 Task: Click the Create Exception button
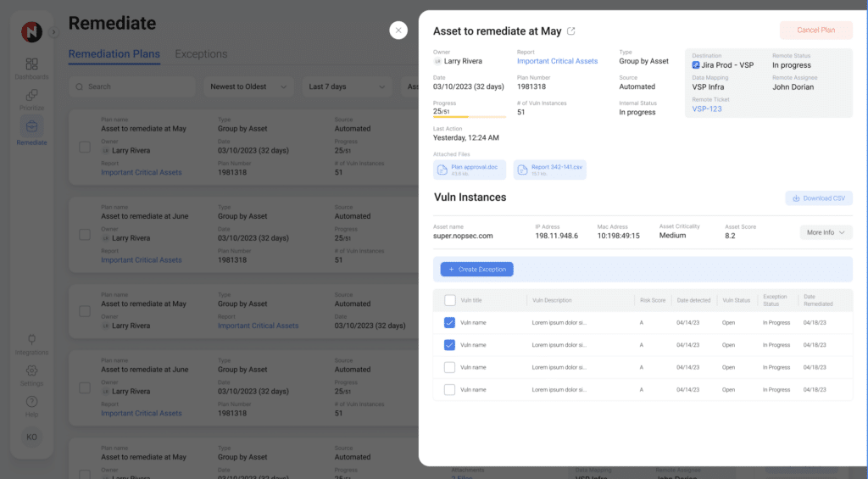476,269
